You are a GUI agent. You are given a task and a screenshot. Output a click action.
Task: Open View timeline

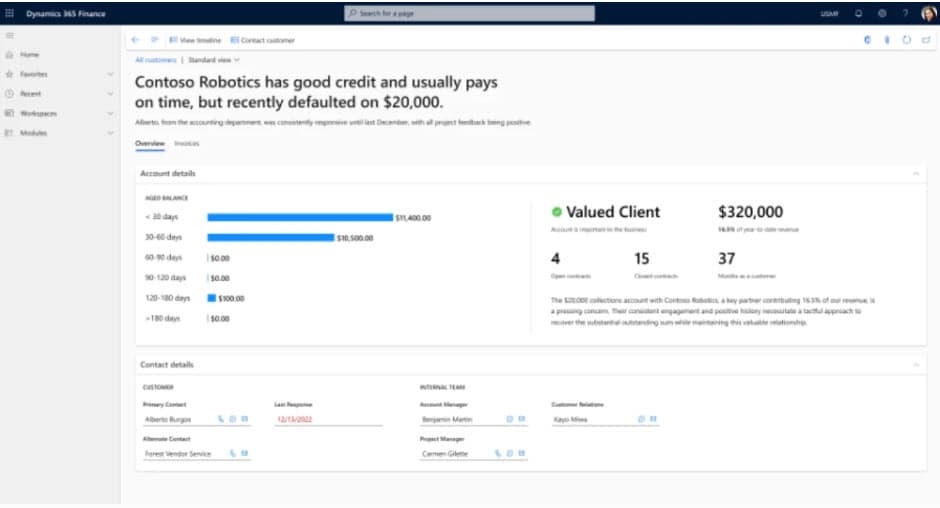tap(195, 40)
